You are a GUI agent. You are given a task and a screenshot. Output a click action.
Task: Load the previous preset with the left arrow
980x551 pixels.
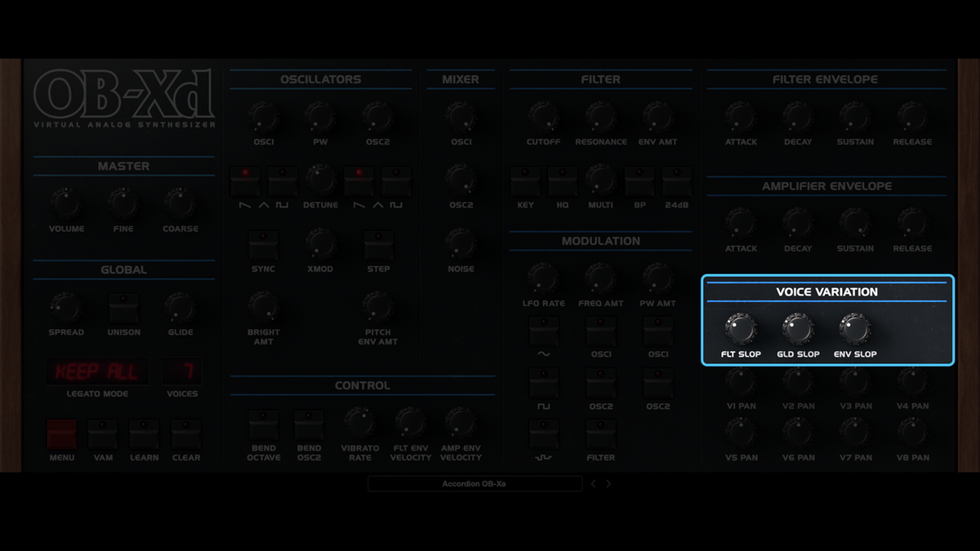pos(593,483)
